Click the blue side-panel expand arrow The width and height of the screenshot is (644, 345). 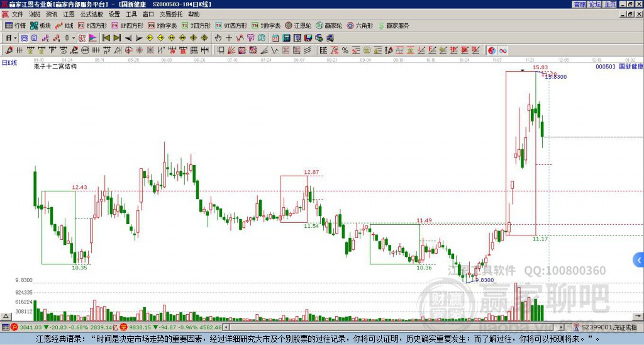(638, 259)
